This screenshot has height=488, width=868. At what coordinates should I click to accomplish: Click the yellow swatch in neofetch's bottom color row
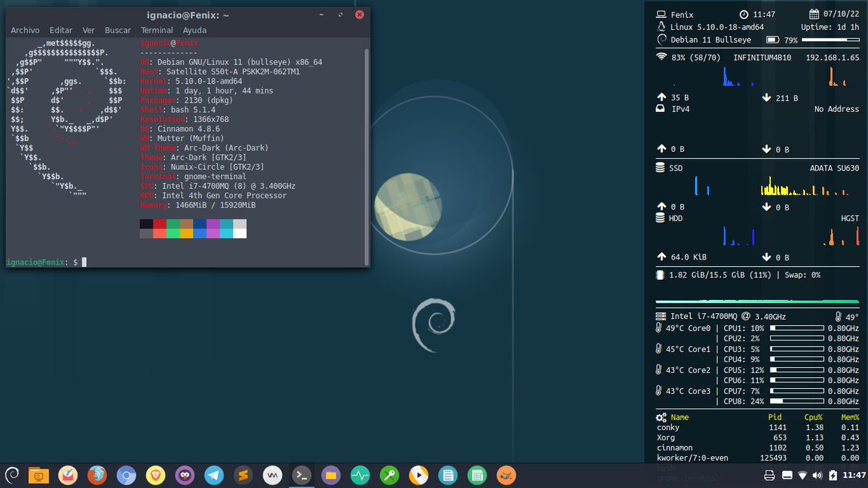pos(186,234)
